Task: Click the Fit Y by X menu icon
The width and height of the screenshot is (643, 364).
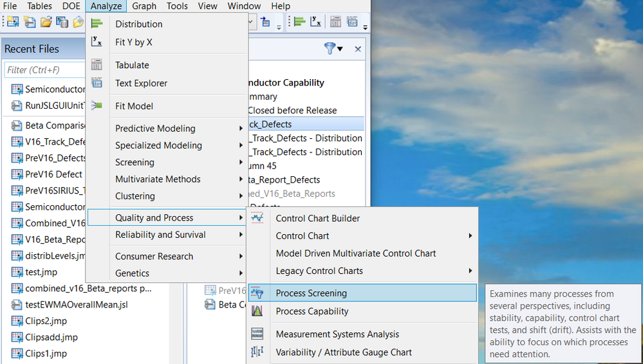Action: tap(97, 42)
